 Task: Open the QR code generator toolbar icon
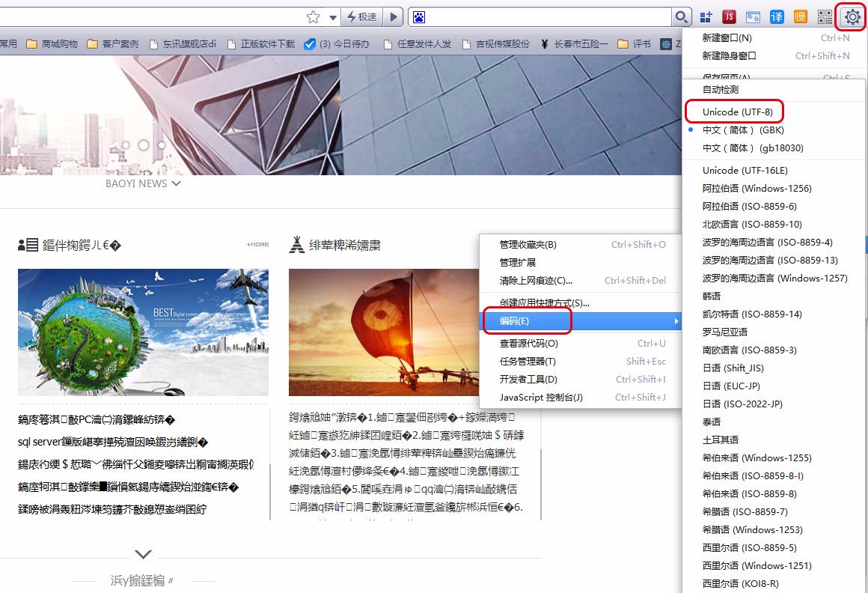point(825,16)
